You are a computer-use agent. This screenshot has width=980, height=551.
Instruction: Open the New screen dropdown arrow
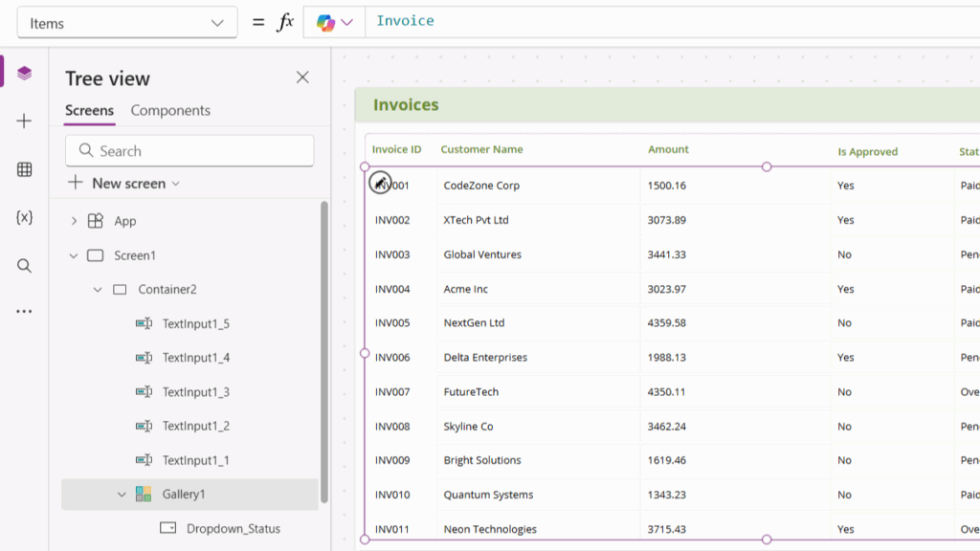pos(176,184)
